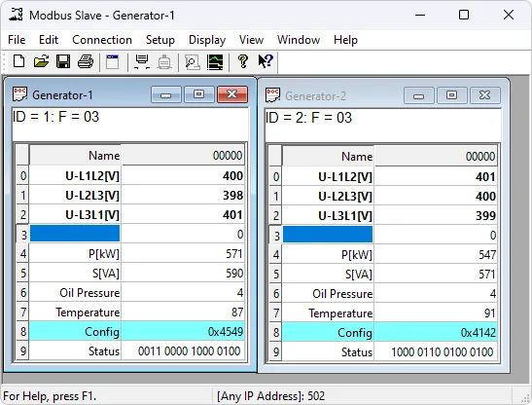The height and width of the screenshot is (405, 532).
Task: Open the Window menu
Action: (x=299, y=40)
